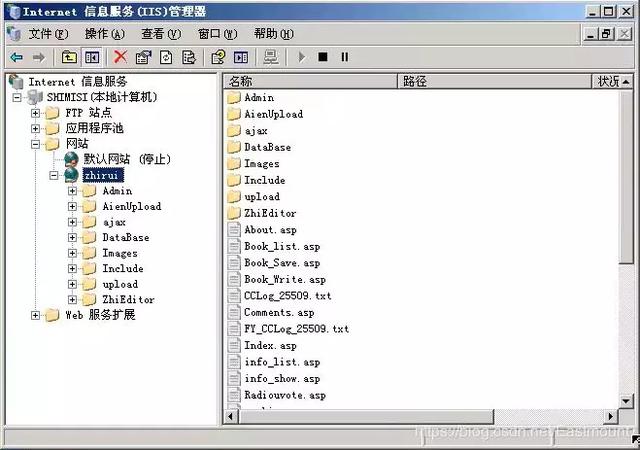
Task: Select Admin folder in the list pane
Action: (x=259, y=98)
